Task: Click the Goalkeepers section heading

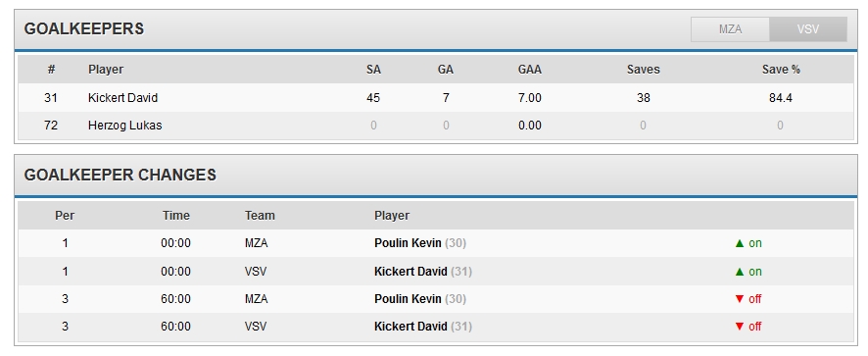Action: [84, 28]
